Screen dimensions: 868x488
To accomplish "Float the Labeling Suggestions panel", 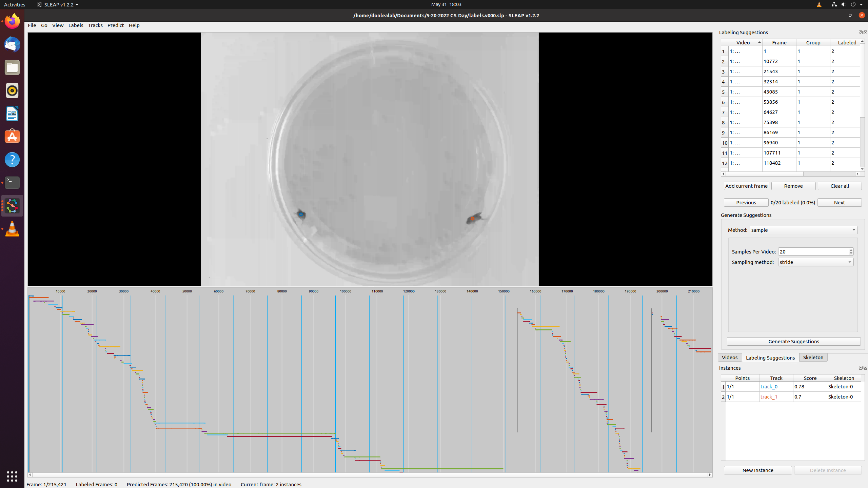I will coord(860,32).
